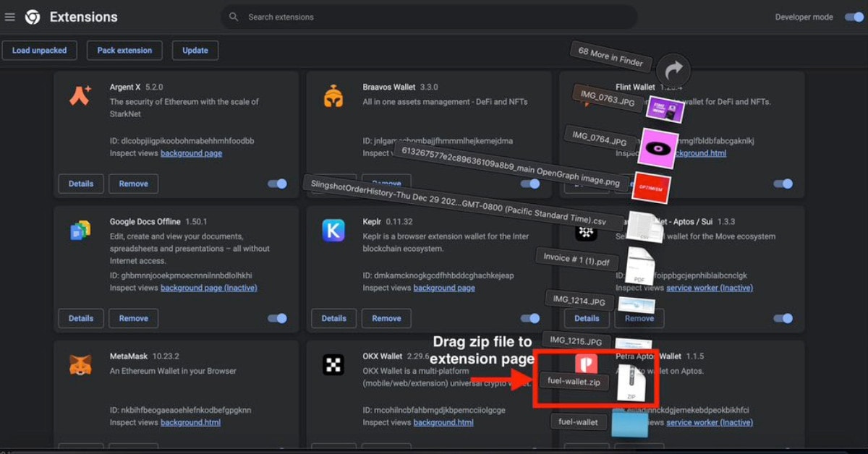Toggle Developer mode switch

click(854, 17)
